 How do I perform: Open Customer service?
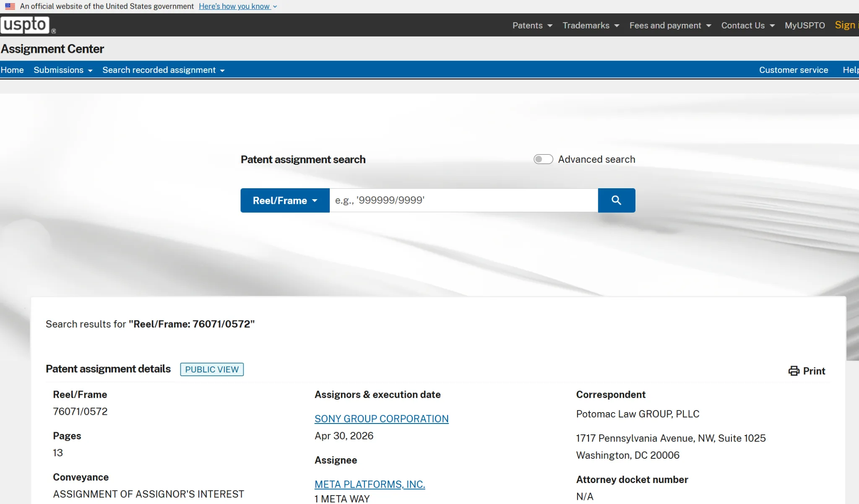coord(794,70)
